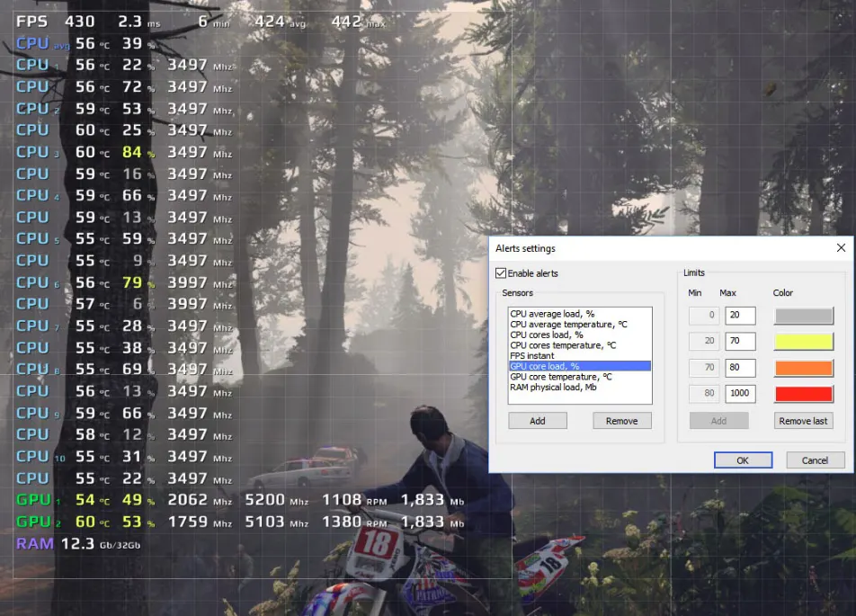Toggle the Enable alerts checkbox

[x=501, y=273]
